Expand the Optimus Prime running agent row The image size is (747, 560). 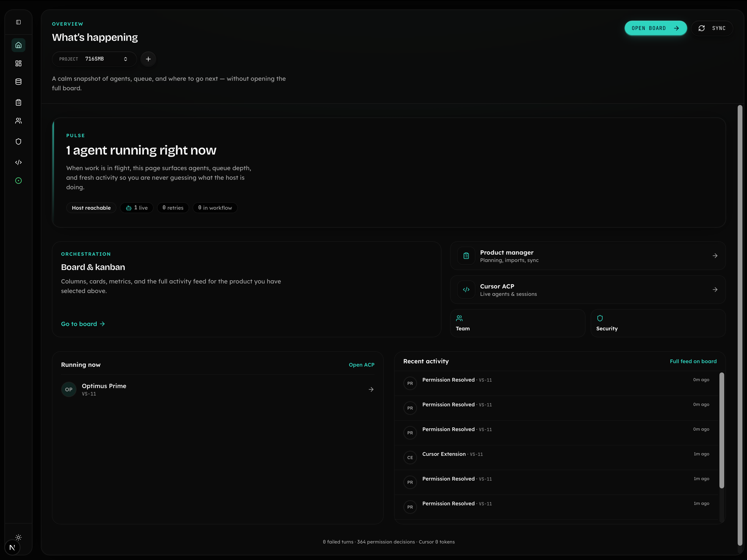pyautogui.click(x=218, y=390)
